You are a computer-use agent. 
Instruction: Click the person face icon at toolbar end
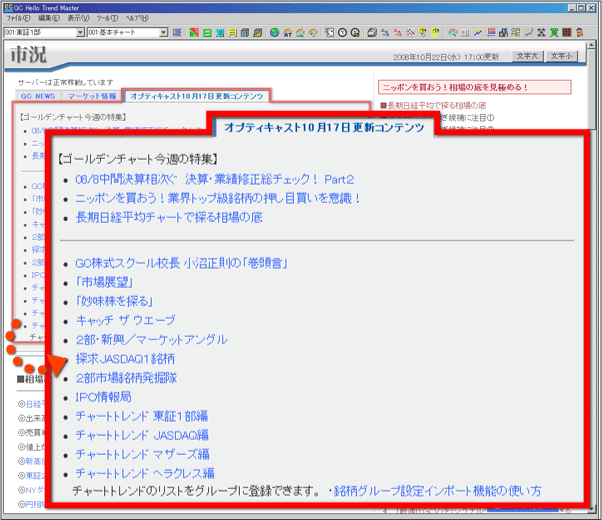(579, 33)
